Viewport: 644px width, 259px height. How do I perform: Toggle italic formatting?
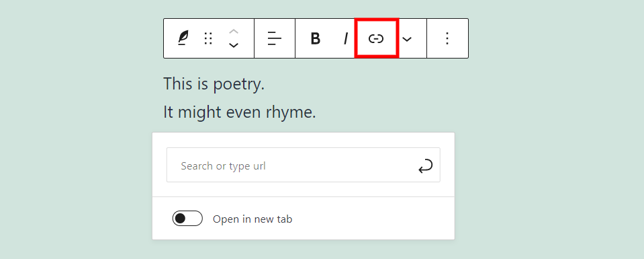click(346, 38)
